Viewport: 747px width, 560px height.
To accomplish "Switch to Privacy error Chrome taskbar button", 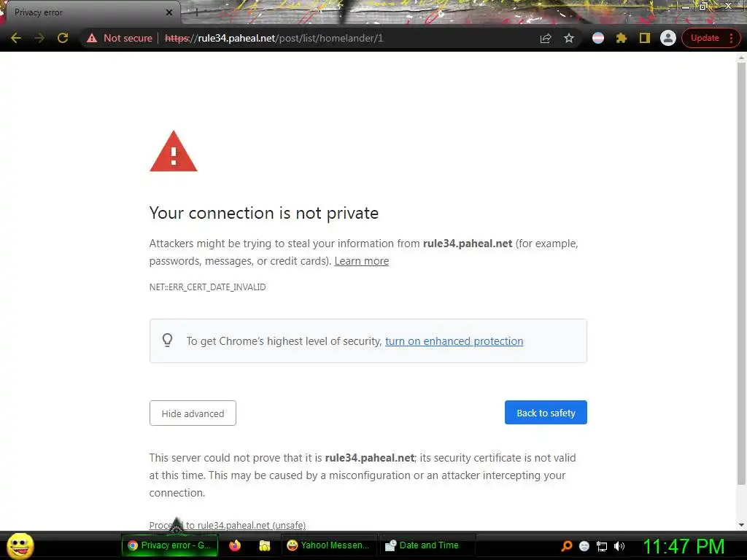I will click(169, 545).
